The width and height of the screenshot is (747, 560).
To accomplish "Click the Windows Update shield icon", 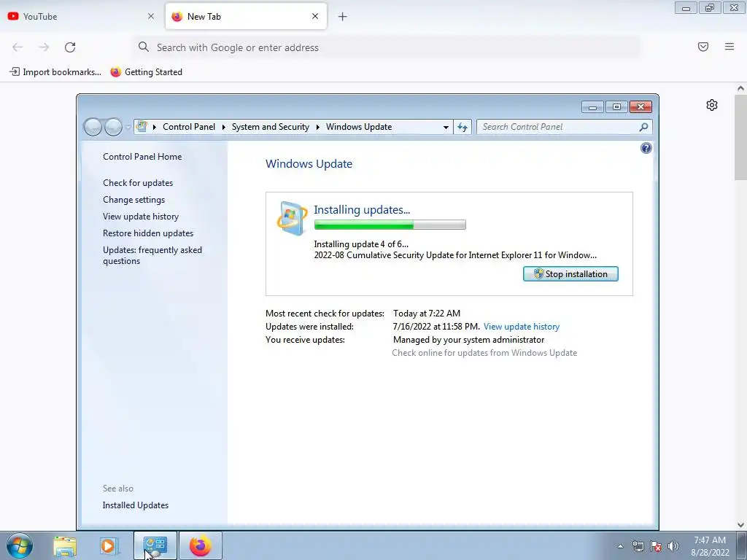I will pyautogui.click(x=292, y=219).
